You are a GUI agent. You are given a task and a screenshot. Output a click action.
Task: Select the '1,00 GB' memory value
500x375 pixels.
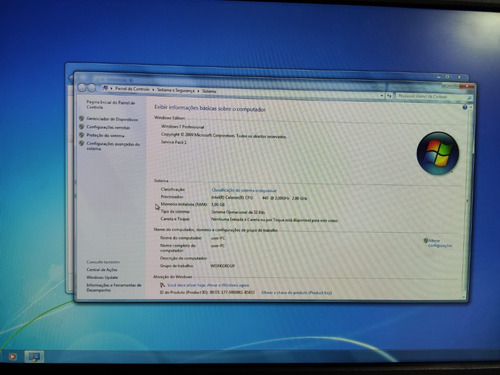pos(218,205)
